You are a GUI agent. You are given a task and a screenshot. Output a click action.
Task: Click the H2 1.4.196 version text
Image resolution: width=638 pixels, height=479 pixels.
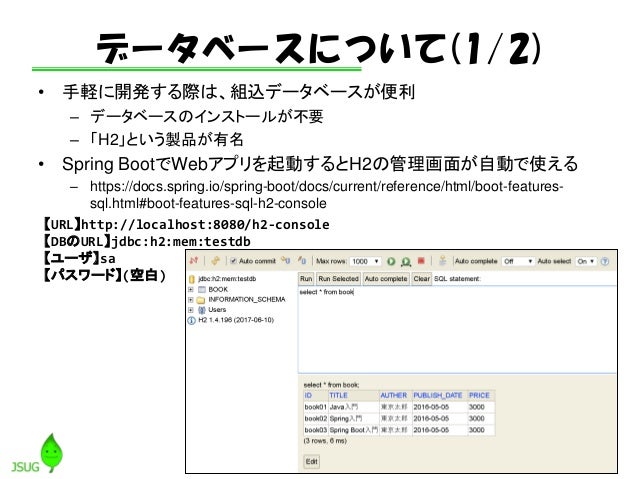click(x=236, y=320)
